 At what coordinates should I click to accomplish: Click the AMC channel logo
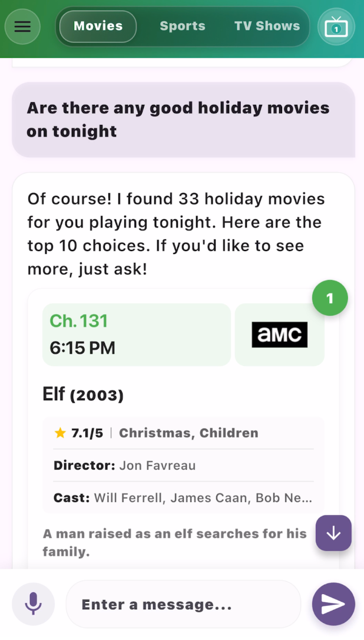point(280,335)
